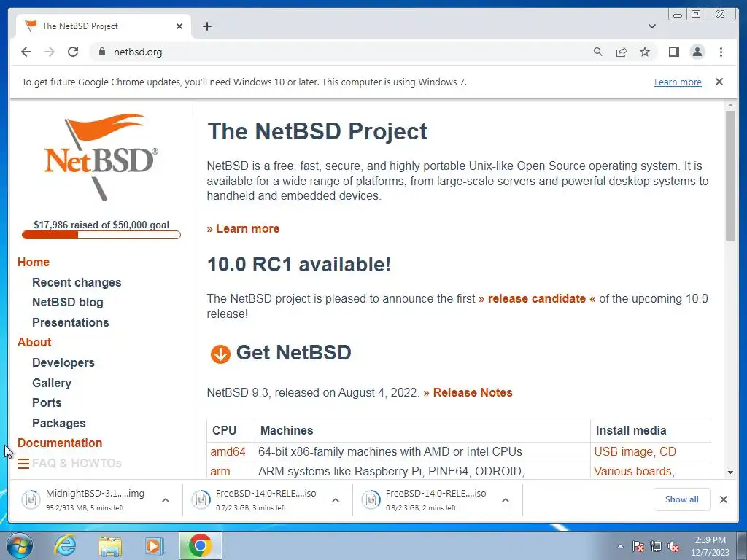Image resolution: width=747 pixels, height=560 pixels.
Task: Click the vertical scrollbar thumb
Action: click(x=730, y=176)
